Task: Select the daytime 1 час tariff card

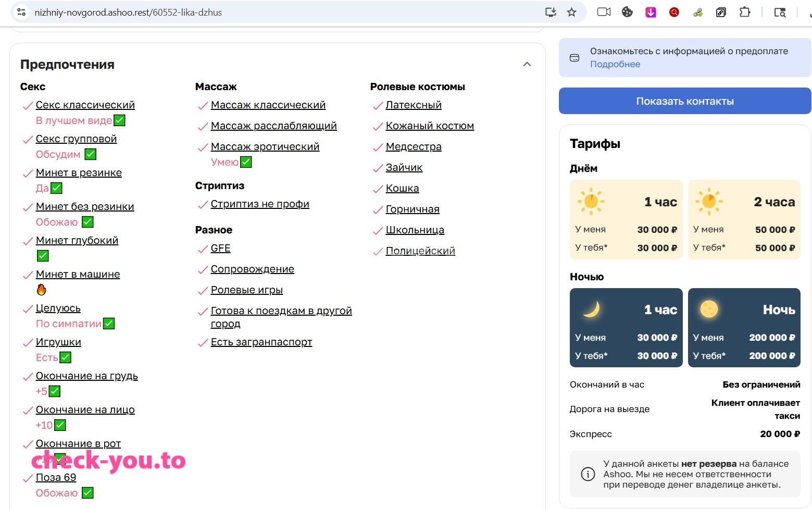Action: click(x=626, y=219)
